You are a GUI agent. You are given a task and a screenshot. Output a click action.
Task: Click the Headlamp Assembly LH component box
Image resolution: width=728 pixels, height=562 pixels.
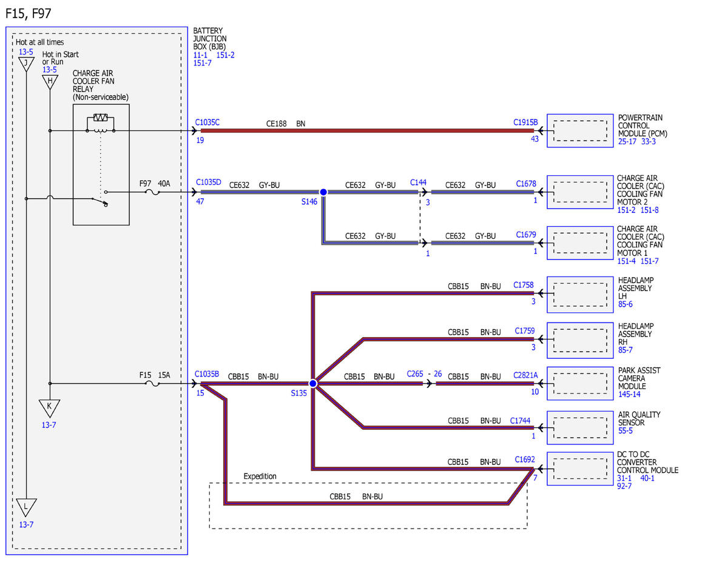[x=580, y=293]
